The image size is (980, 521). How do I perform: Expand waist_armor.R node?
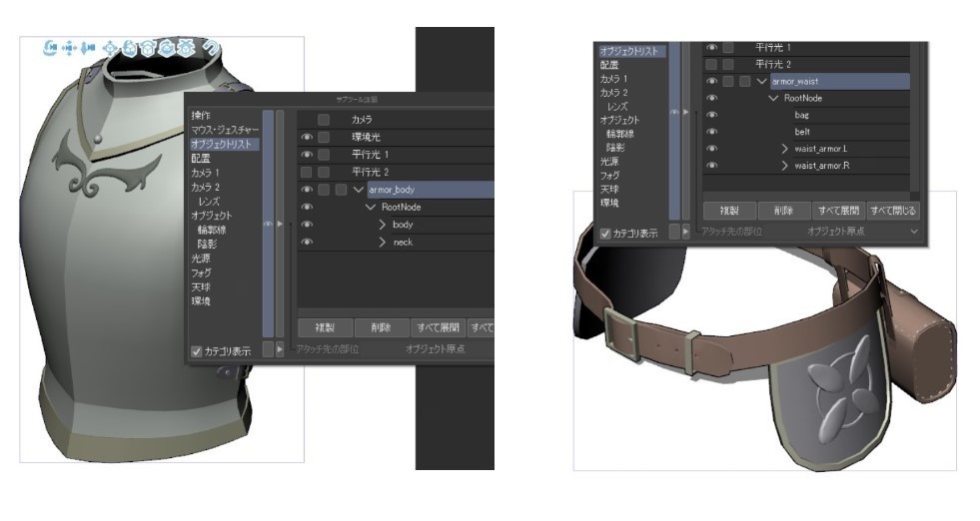click(x=785, y=166)
